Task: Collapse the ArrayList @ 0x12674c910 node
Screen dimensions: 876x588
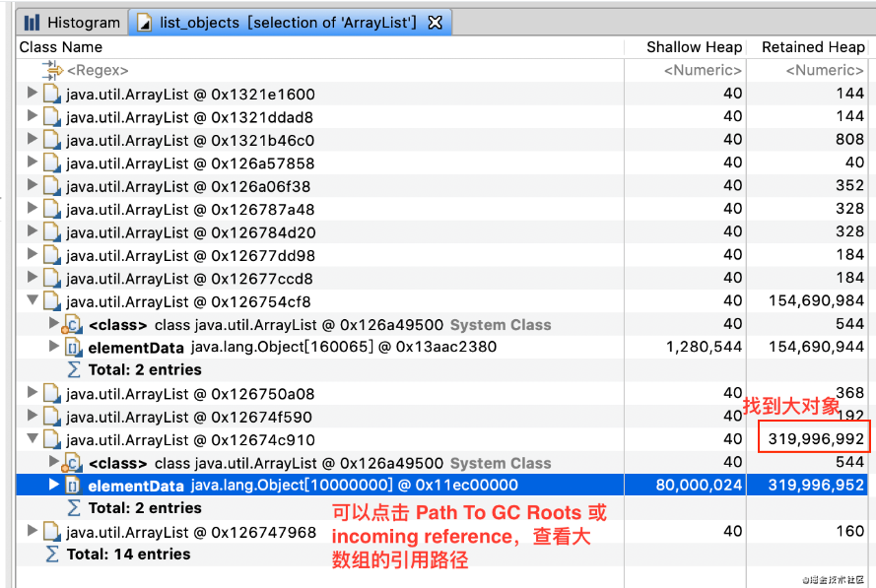Action: click(x=32, y=439)
